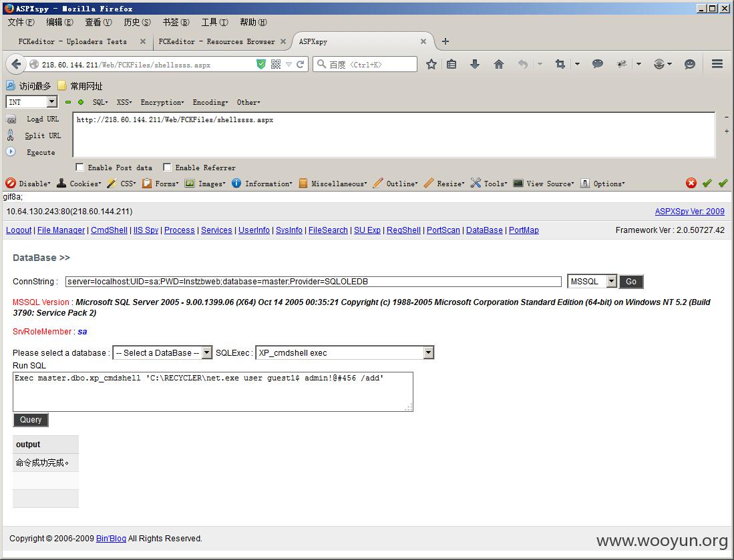This screenshot has height=560, width=734.
Task: Open the IIS Spy link
Action: pos(146,230)
